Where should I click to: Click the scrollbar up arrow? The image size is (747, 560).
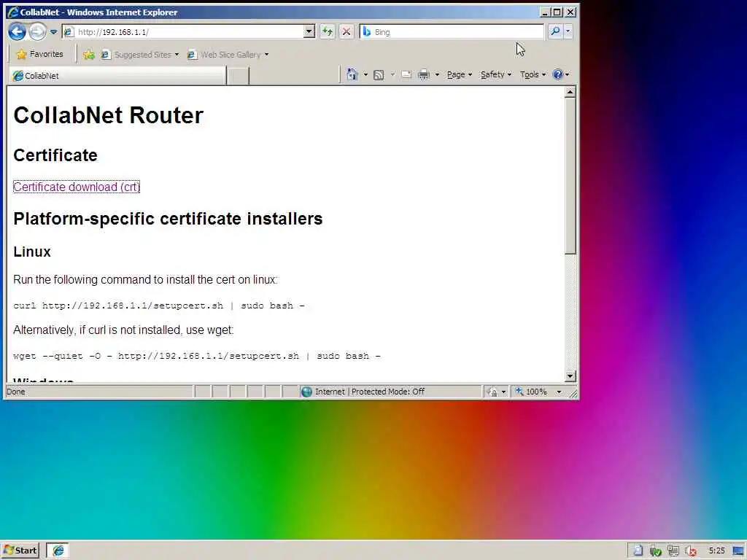(x=570, y=93)
